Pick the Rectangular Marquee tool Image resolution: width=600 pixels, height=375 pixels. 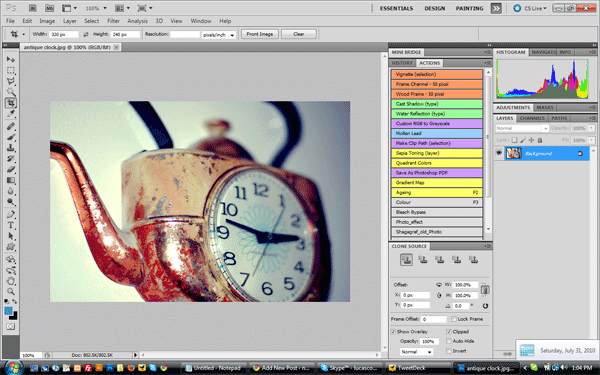pos(11,70)
